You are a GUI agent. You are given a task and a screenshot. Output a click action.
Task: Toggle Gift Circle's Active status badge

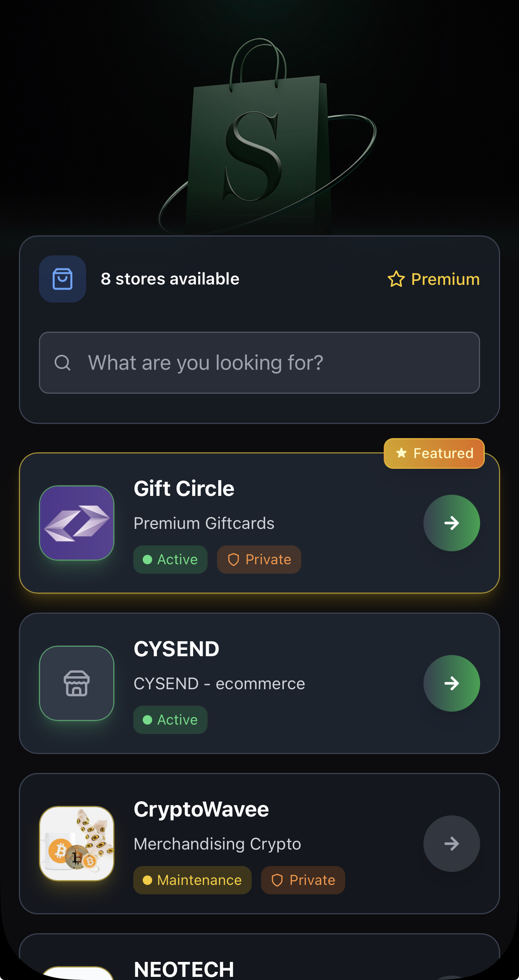(170, 559)
